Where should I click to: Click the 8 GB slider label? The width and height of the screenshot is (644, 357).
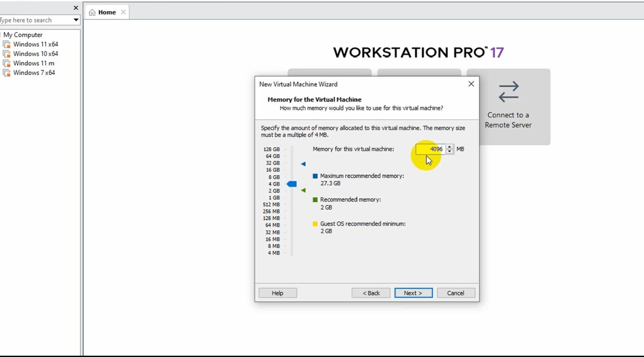pos(274,177)
